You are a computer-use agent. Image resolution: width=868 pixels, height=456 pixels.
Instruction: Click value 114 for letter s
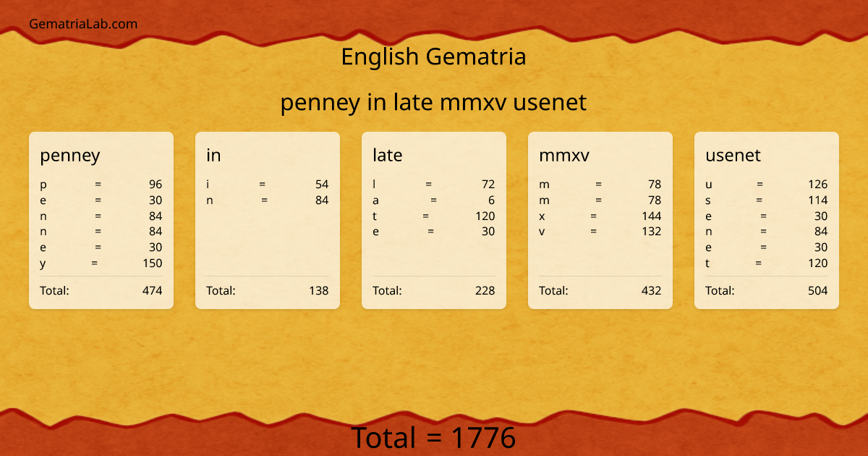pos(818,200)
